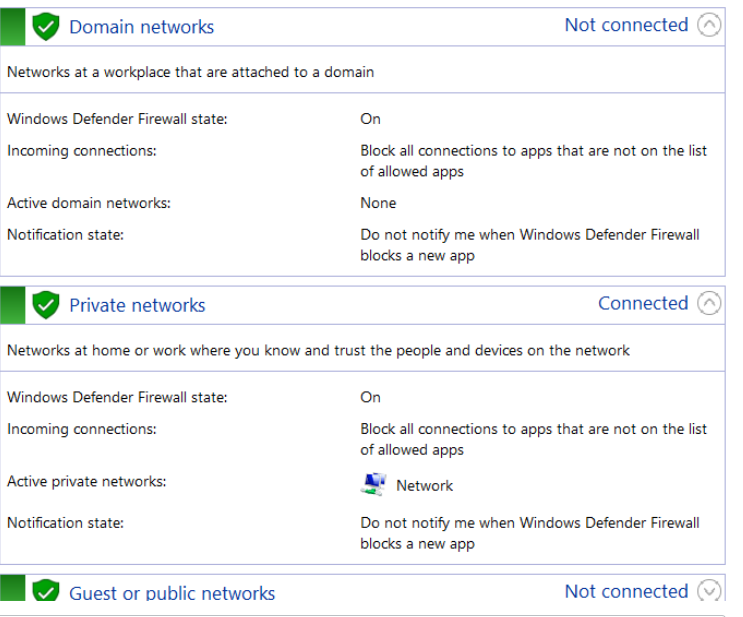The height and width of the screenshot is (617, 743).
Task: Click the 'On' value in Private section
Action: coord(370,397)
